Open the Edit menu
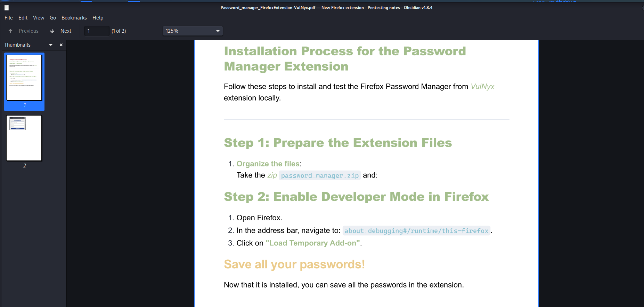Screen dimensions: 644x307 [23, 18]
